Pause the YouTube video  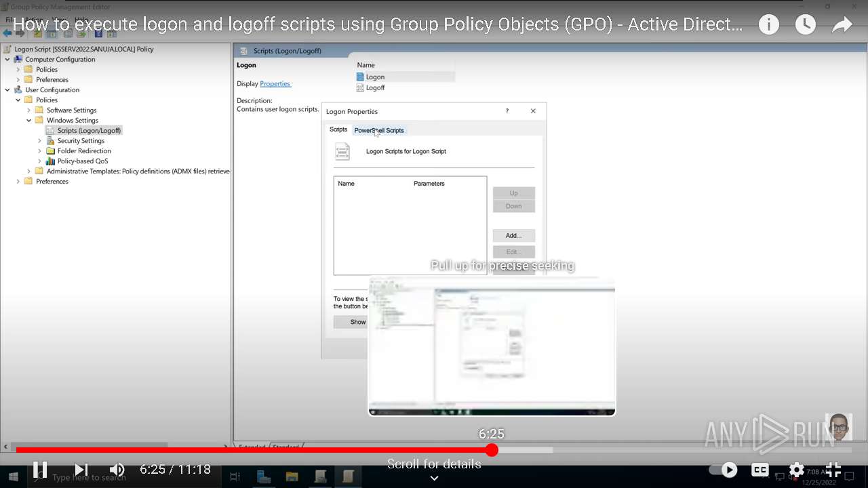40,469
